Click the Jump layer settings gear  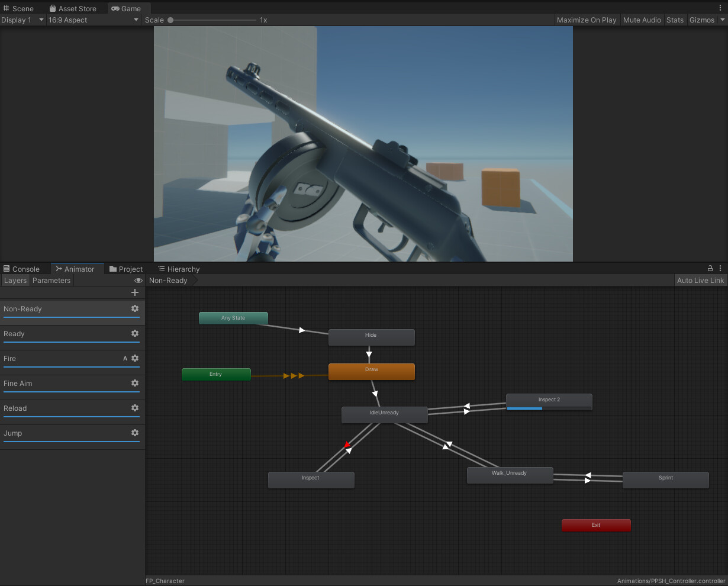point(135,433)
